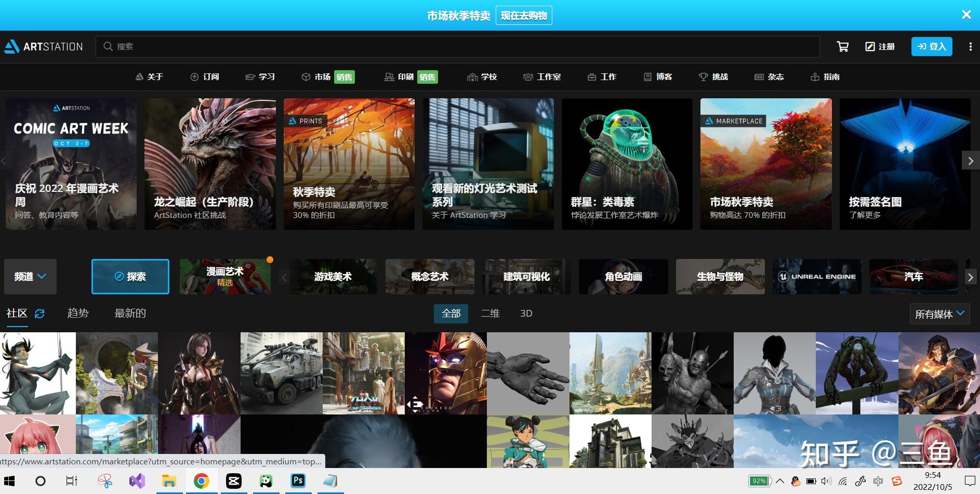Open the 挑战 menu item

click(713, 77)
